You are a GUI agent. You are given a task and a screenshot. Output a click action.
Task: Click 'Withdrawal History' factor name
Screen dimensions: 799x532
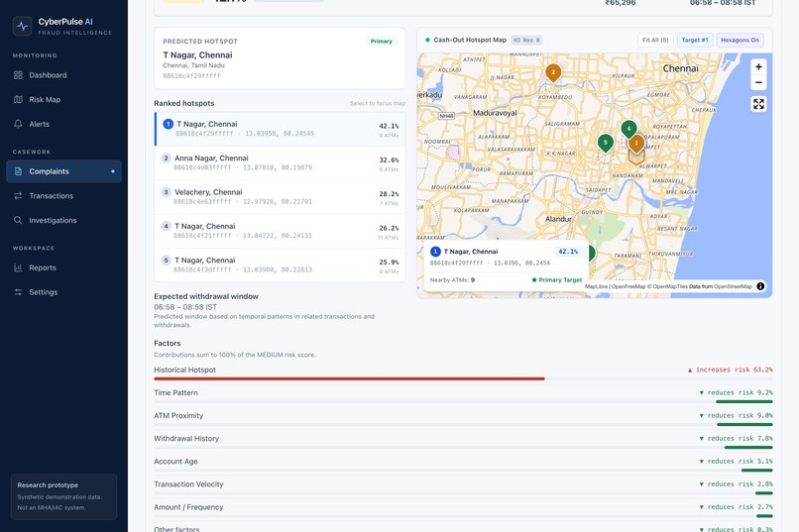point(186,438)
